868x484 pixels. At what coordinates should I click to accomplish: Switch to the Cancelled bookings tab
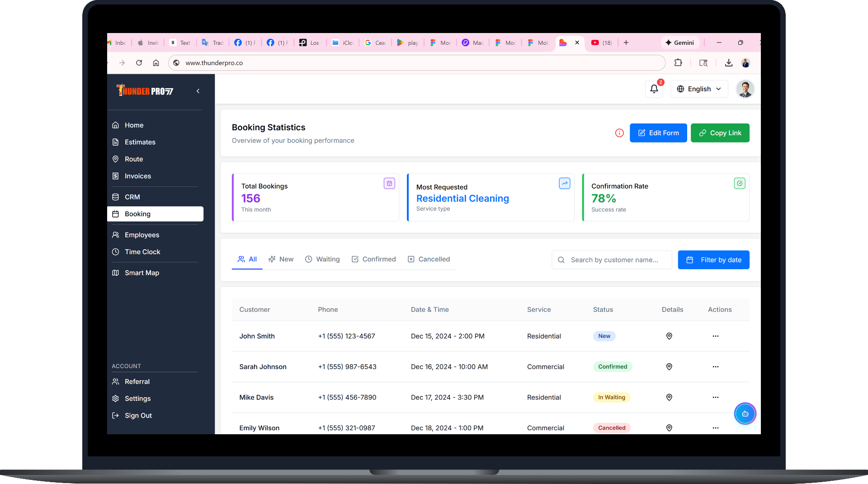(x=429, y=259)
